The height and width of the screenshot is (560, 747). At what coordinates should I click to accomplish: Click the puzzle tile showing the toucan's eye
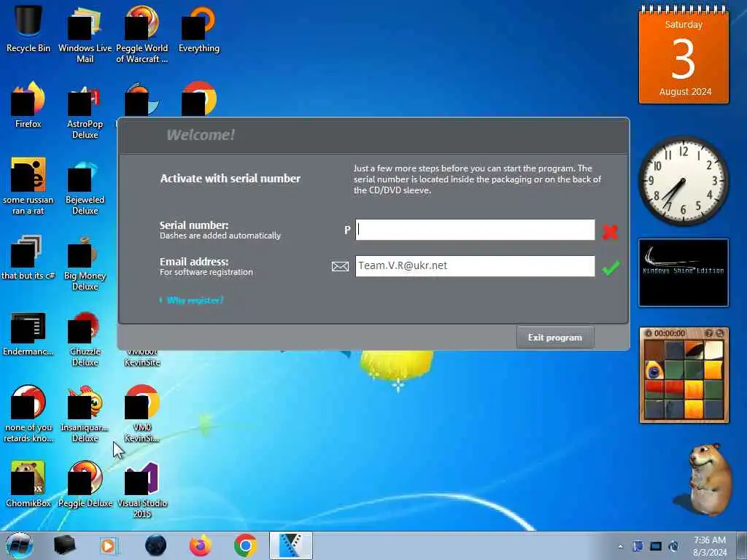pos(654,370)
